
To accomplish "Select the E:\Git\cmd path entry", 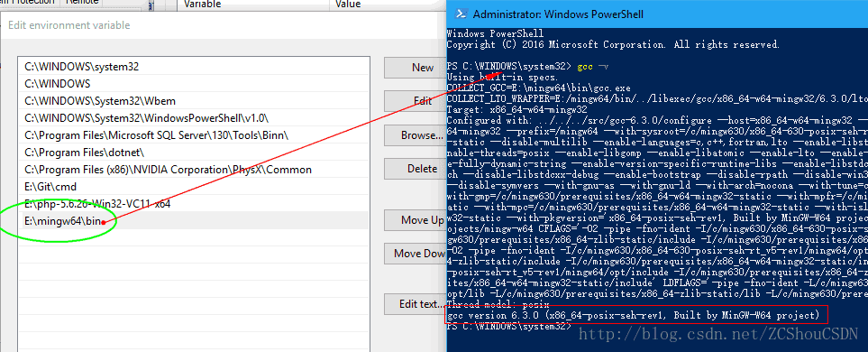I will pos(193,187).
